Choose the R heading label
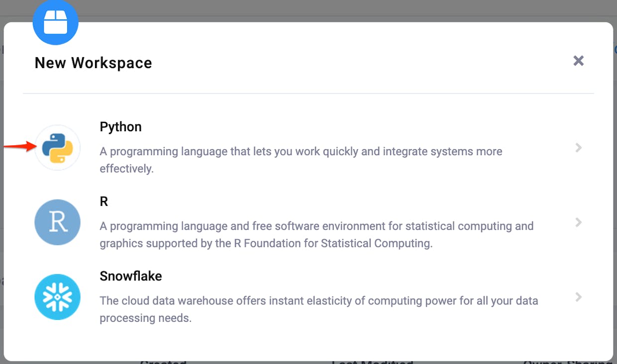Screen dimensions: 617x364 point(104,201)
